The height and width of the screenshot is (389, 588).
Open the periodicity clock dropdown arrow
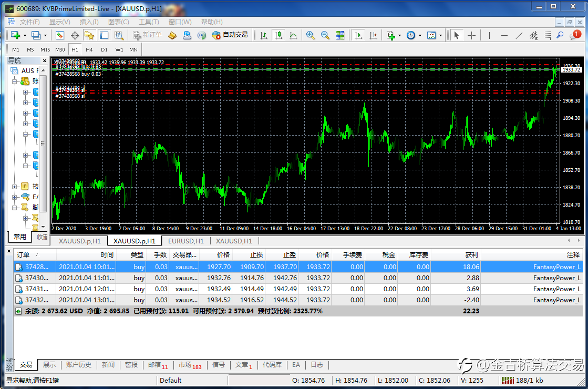[x=420, y=36]
